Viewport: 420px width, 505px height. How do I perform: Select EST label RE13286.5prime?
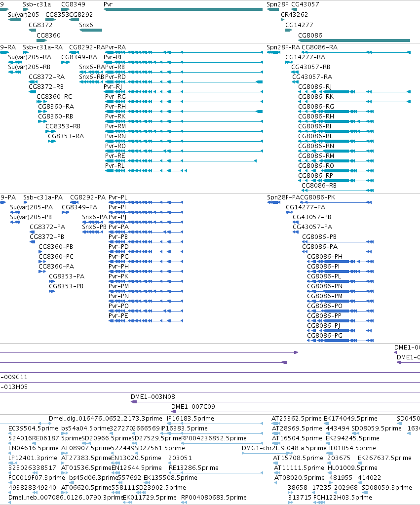point(193,467)
